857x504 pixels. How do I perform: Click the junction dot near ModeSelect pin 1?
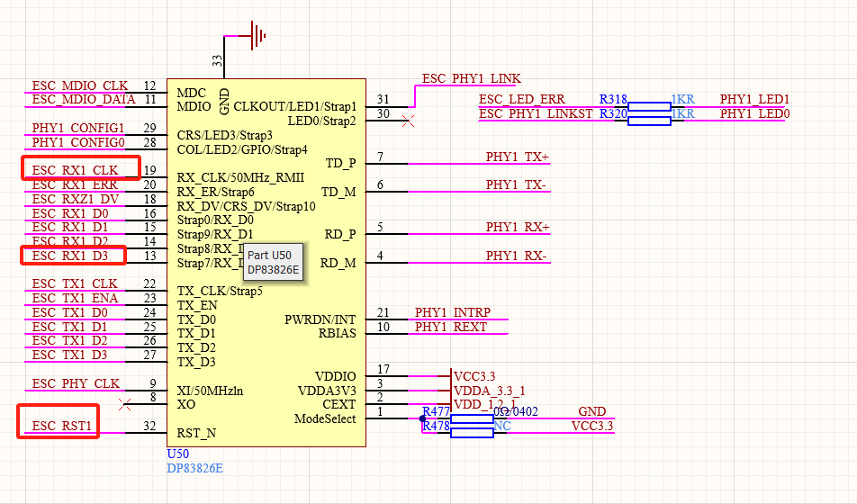[422, 418]
